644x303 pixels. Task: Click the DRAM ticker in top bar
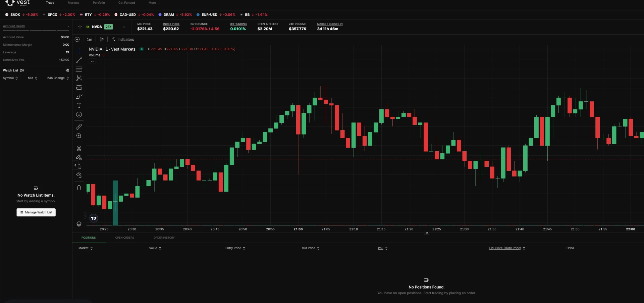pos(175,15)
